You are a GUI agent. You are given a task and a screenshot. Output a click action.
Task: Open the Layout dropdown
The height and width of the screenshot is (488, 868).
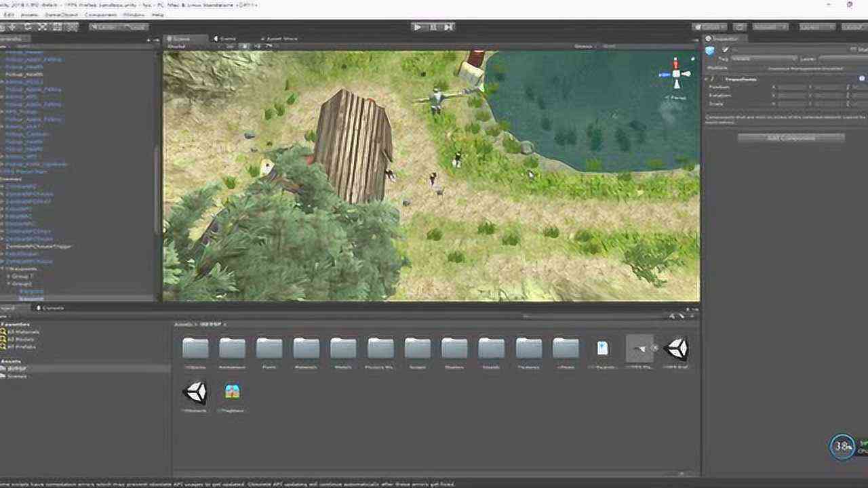[x=854, y=27]
